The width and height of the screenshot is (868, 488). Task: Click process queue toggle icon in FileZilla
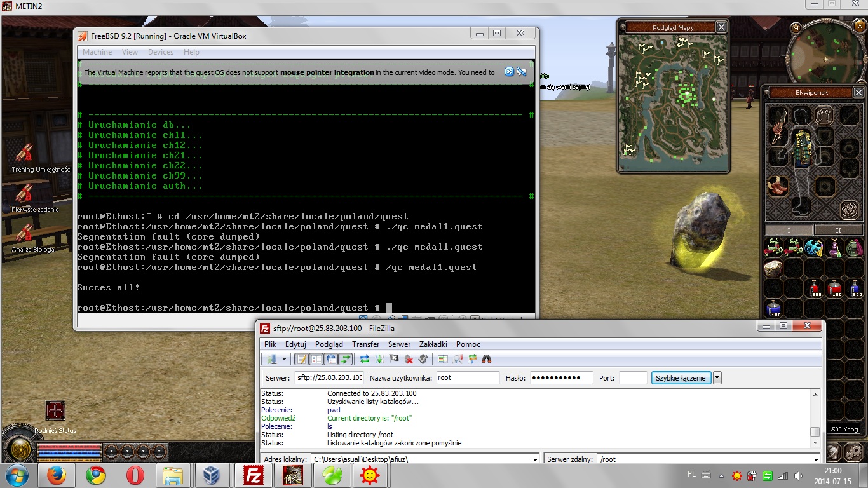tap(379, 359)
